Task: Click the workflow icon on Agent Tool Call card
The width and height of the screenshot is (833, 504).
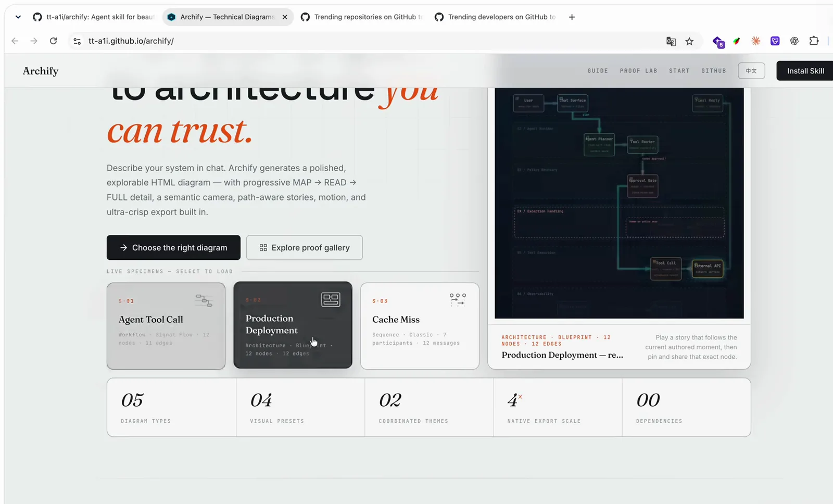Action: point(204,300)
